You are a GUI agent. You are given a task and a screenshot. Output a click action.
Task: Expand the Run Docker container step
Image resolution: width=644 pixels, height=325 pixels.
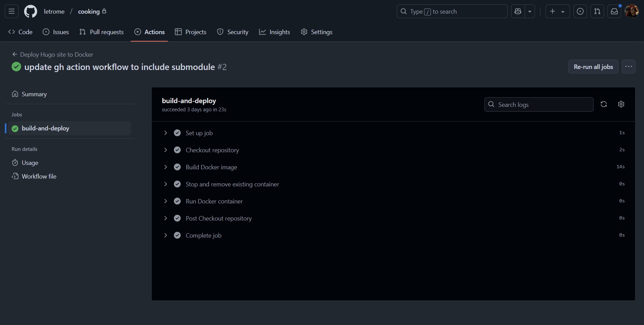click(x=165, y=201)
